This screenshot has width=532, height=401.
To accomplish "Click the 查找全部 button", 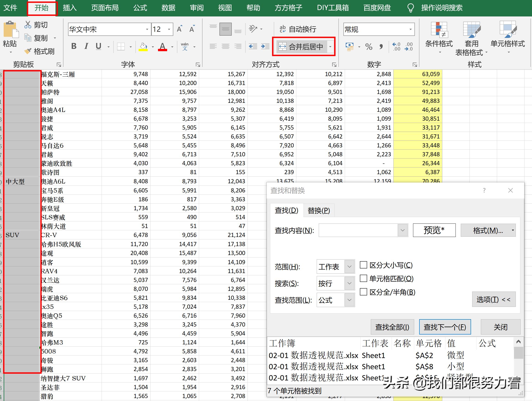I will coord(392,327).
